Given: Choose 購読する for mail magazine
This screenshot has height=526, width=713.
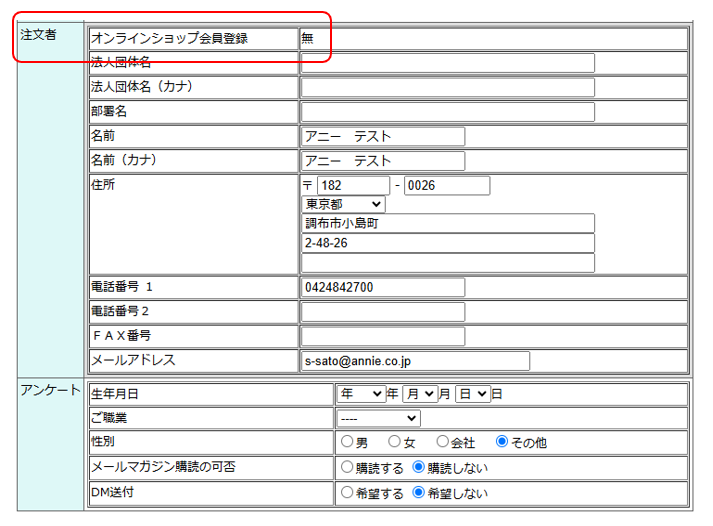Looking at the screenshot, I should 347,467.
